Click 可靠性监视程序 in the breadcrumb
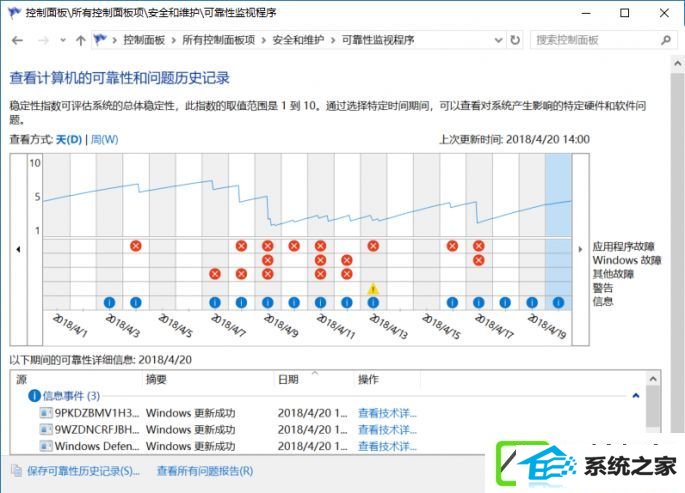685x493 pixels. point(378,40)
